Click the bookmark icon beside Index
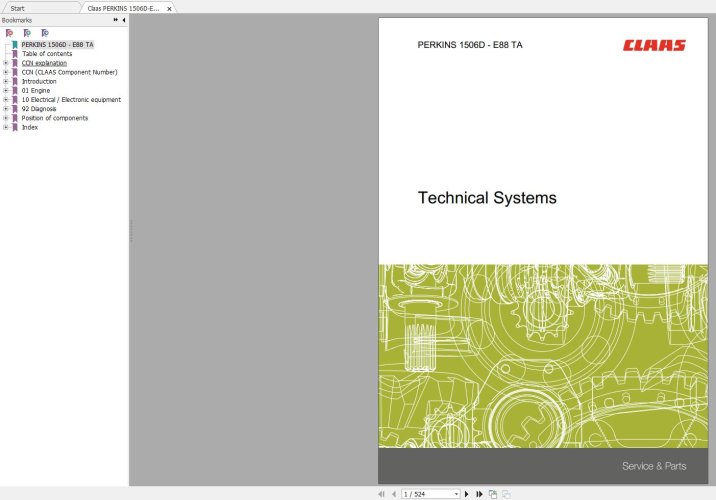 (x=15, y=127)
